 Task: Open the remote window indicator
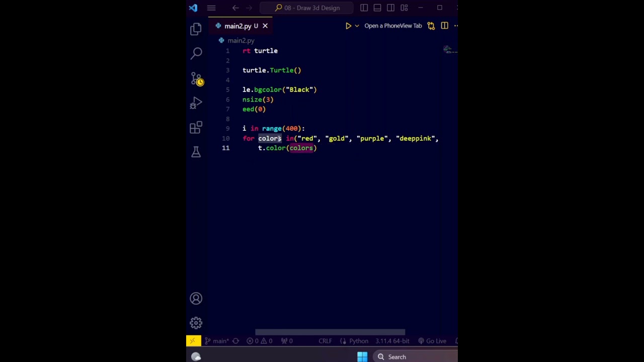193,341
